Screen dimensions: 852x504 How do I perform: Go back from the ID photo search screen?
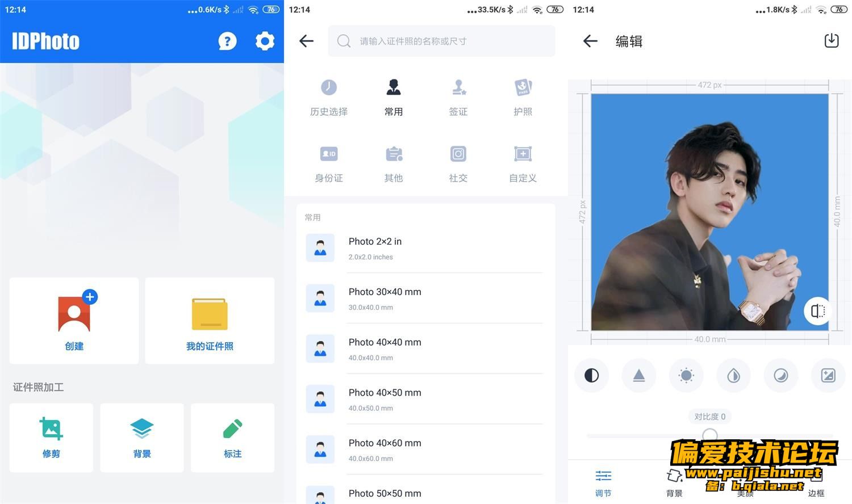point(306,41)
